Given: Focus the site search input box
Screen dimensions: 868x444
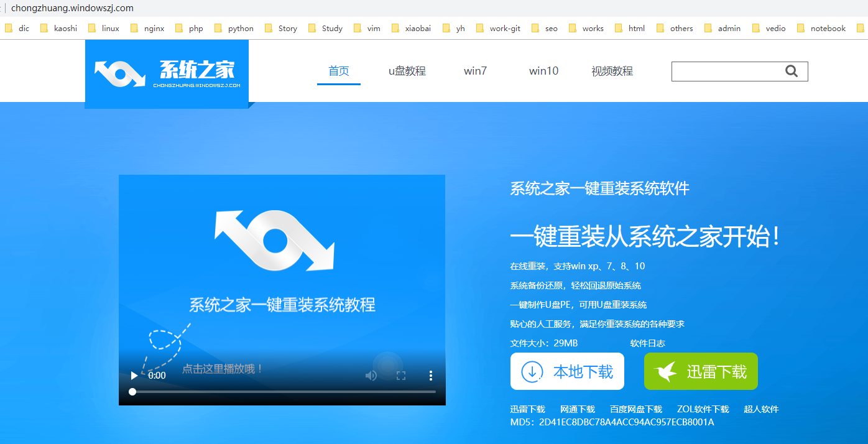Looking at the screenshot, I should (724, 72).
